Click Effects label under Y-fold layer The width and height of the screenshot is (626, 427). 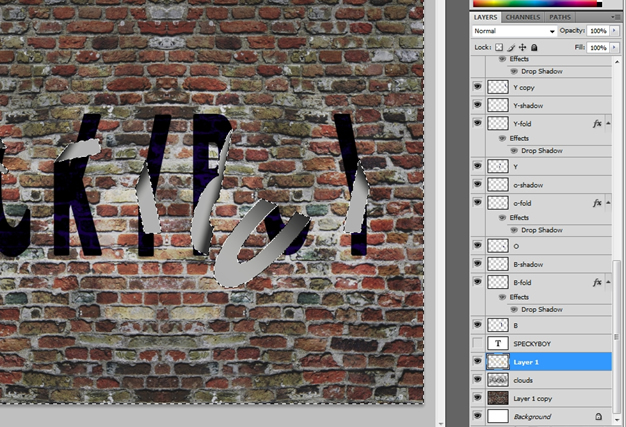click(519, 138)
